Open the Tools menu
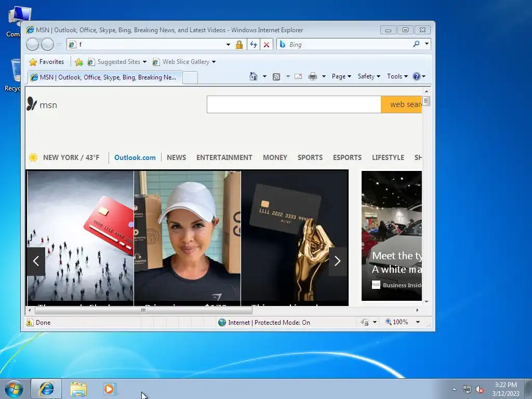The image size is (532, 399). (x=397, y=76)
